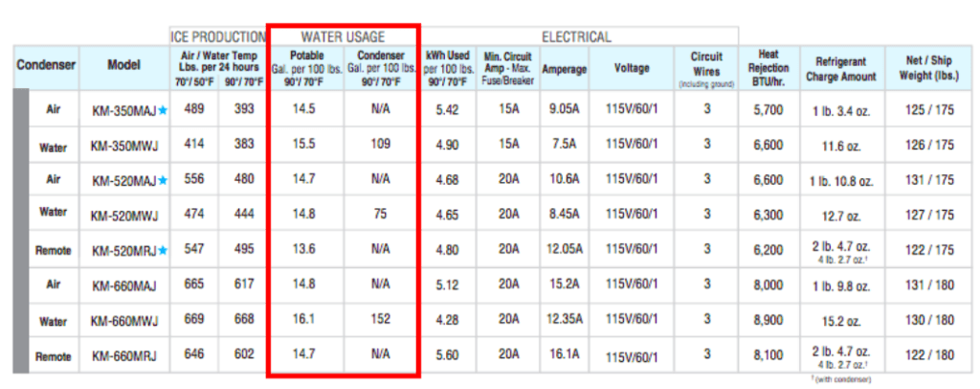Select the ELECTRICAL section header
This screenshot has width=980, height=389.
pos(576,37)
